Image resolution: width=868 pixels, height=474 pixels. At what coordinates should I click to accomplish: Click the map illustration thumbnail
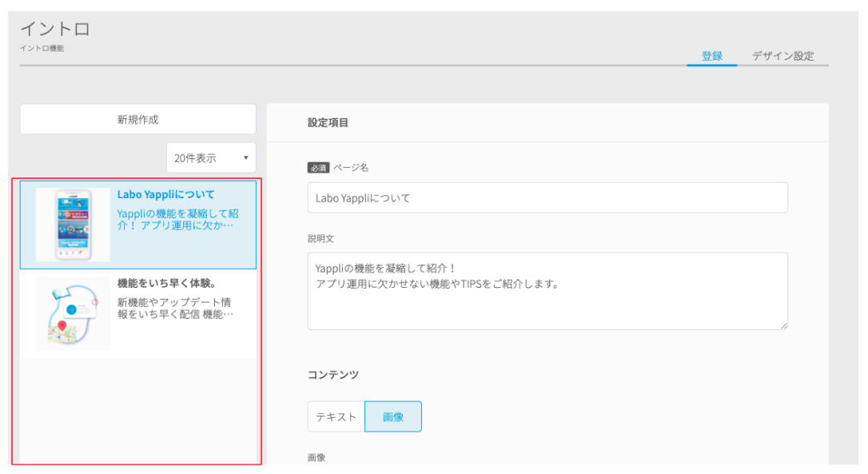coord(73,313)
